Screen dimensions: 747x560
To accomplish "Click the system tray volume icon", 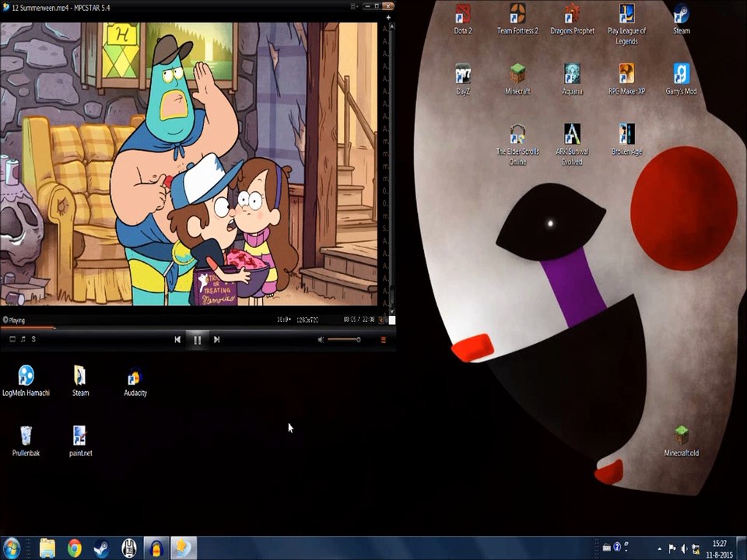I will (684, 548).
